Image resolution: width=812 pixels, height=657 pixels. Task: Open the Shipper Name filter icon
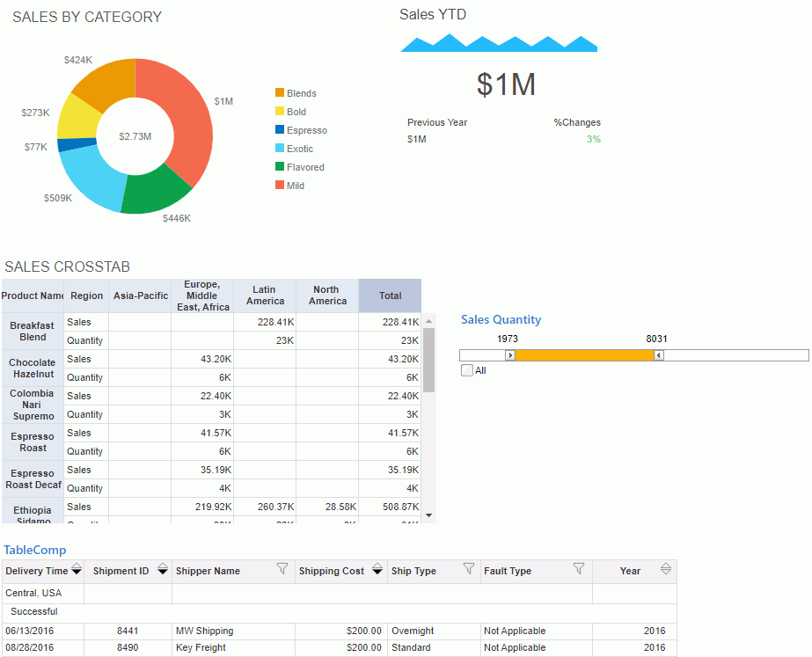[x=282, y=569]
